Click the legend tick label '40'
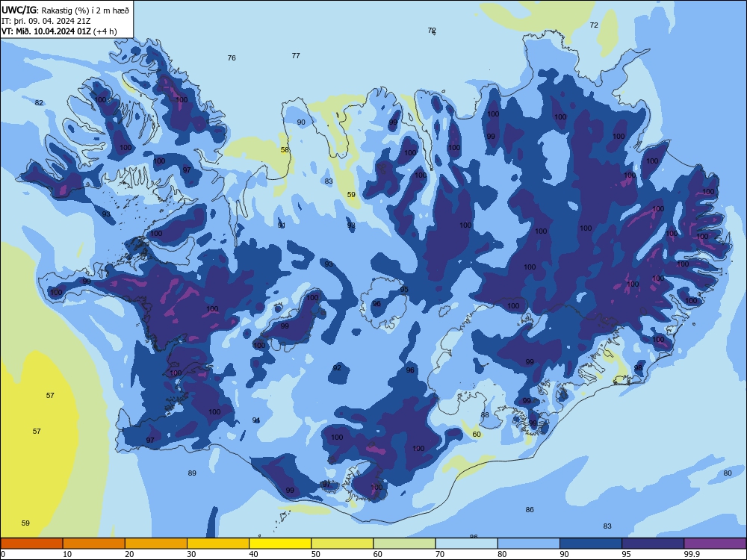The image size is (747, 560). pos(253,554)
